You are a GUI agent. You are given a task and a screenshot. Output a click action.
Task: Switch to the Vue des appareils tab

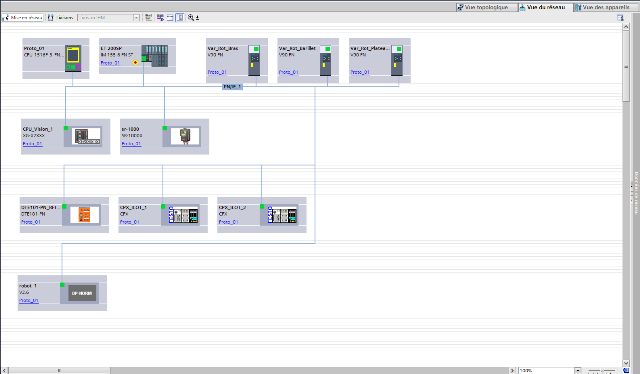[x=606, y=7]
